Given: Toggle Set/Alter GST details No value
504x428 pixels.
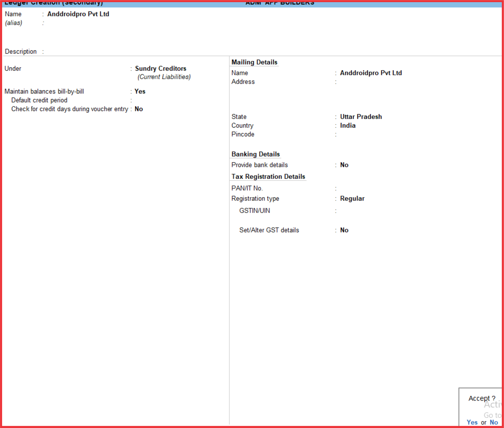Looking at the screenshot, I should click(344, 230).
